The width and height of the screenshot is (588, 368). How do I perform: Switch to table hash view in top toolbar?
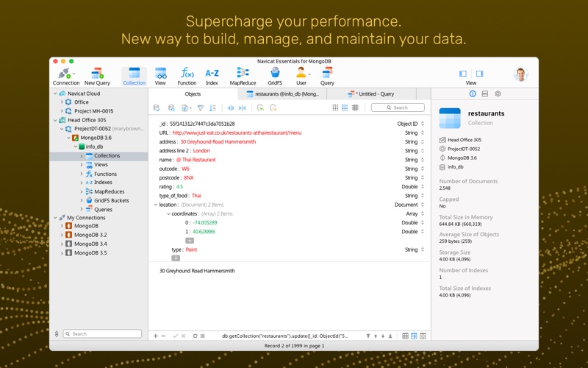coord(355,107)
